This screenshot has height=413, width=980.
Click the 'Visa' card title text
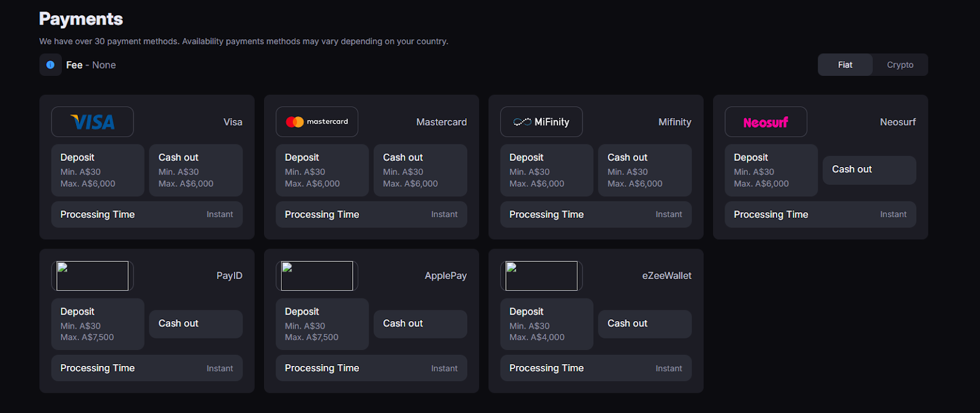tap(233, 122)
